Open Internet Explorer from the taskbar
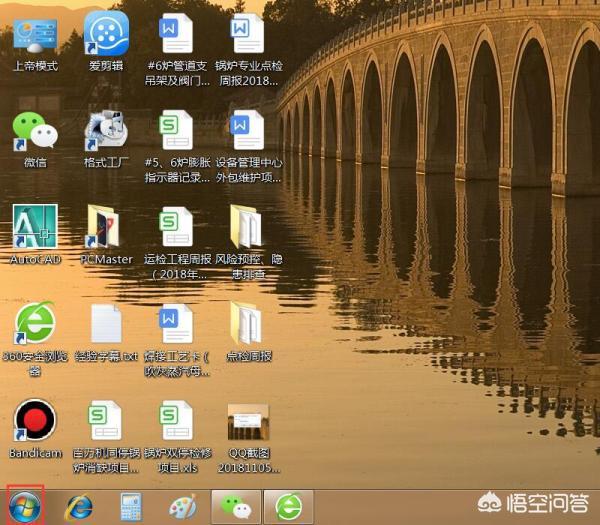The width and height of the screenshot is (600, 525). pos(79,506)
